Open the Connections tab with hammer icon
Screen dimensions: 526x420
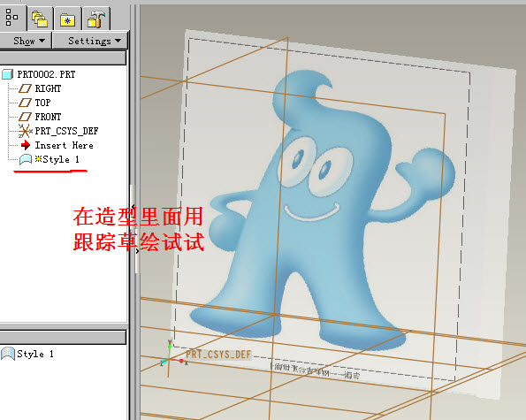pyautogui.click(x=96, y=19)
